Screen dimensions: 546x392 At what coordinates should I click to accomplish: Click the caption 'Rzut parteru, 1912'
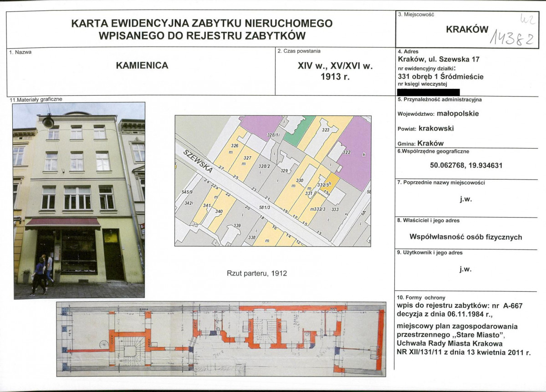coord(257,273)
